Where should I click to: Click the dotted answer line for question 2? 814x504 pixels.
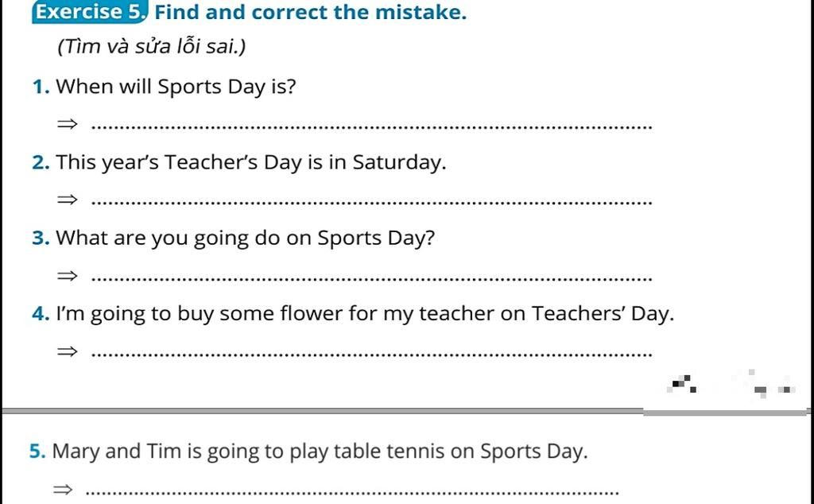point(372,203)
